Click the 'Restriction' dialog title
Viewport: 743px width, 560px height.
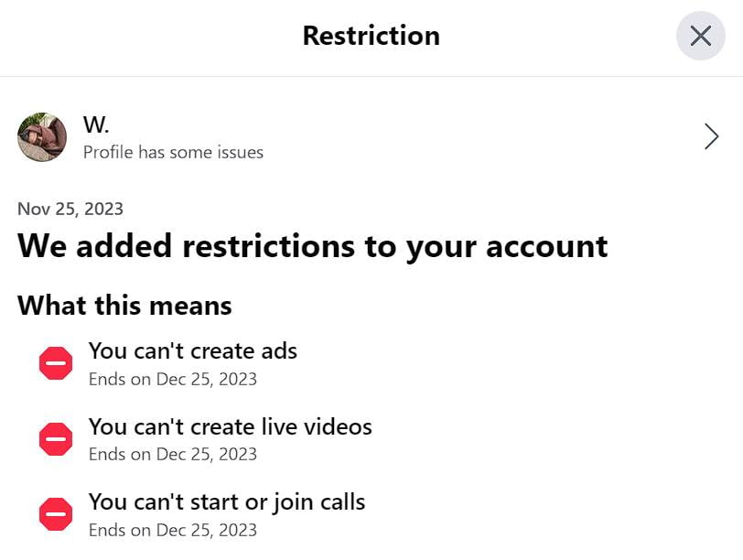coord(371,36)
